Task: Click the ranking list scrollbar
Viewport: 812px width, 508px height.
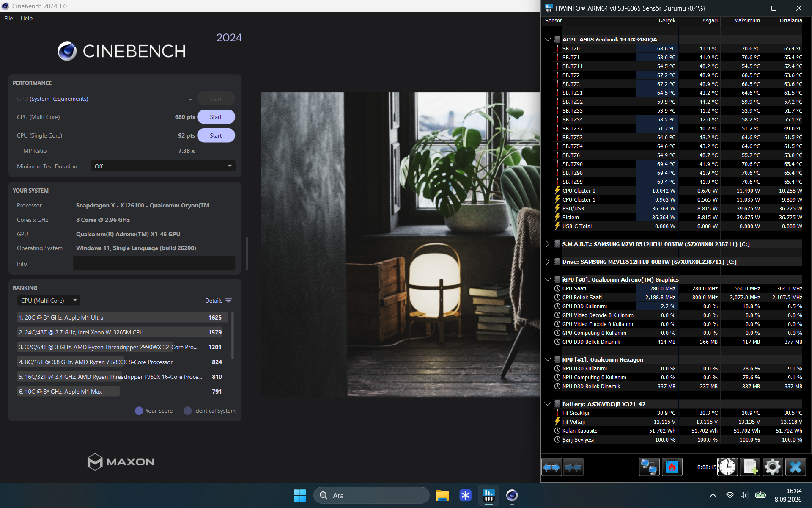Action: [x=233, y=335]
